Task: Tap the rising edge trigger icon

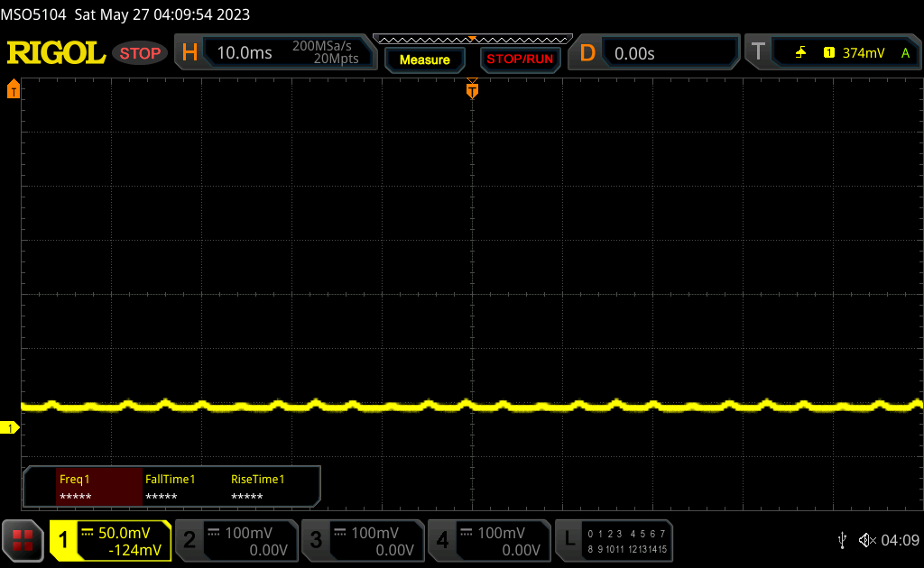Action: coord(800,53)
